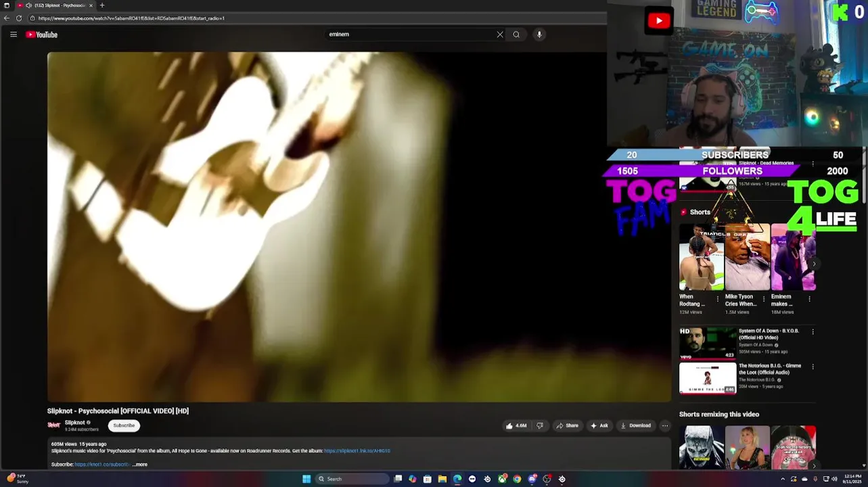This screenshot has width=868, height=487.
Task: Go to the YouTube home logo
Action: pyautogui.click(x=42, y=34)
